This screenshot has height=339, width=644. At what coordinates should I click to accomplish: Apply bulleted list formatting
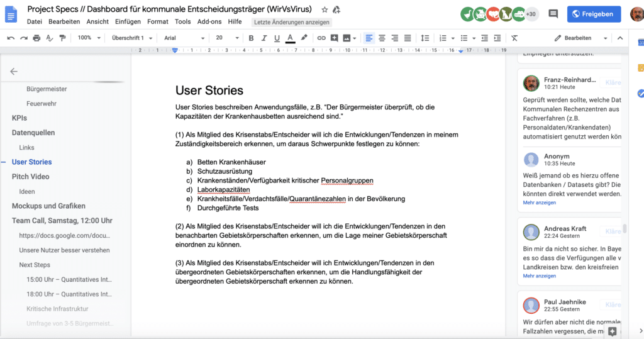point(464,38)
